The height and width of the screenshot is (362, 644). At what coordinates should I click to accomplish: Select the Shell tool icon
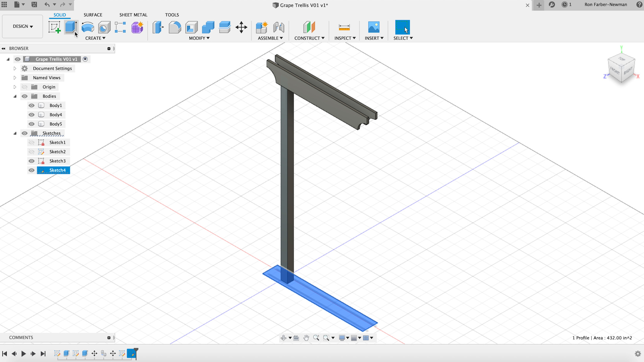(x=191, y=27)
